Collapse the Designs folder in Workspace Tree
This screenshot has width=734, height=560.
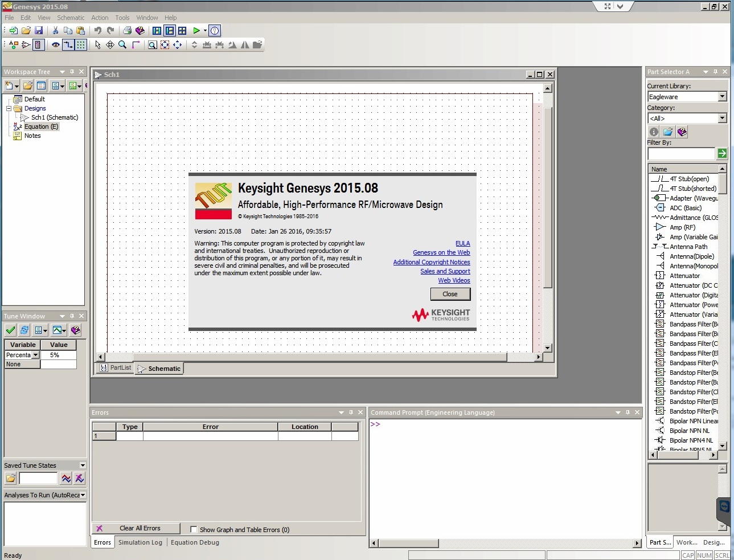pyautogui.click(x=9, y=108)
